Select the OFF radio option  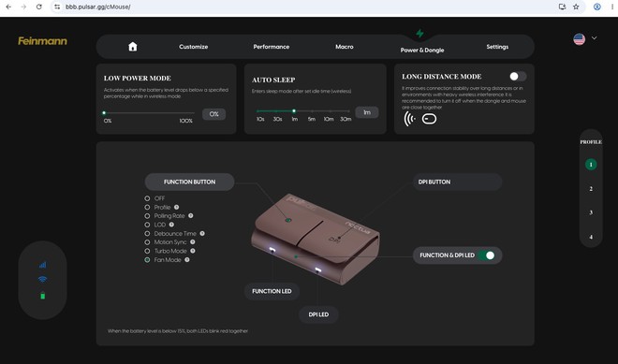tap(147, 198)
